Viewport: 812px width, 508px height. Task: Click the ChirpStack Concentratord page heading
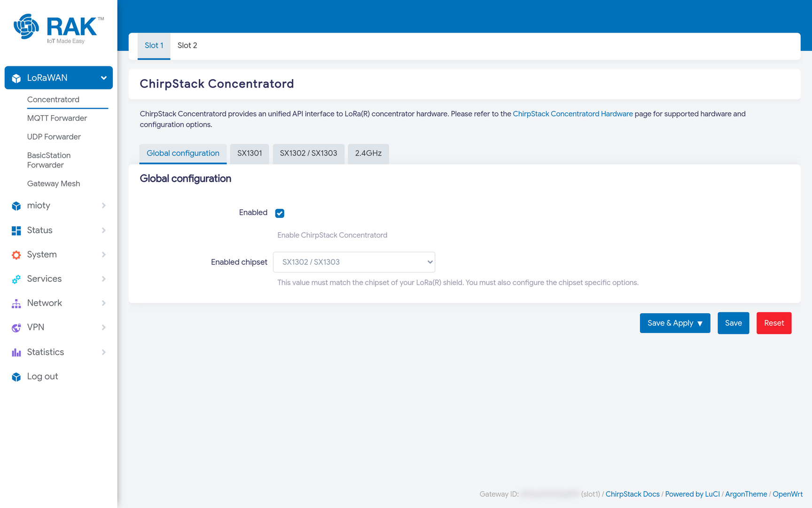[217, 84]
